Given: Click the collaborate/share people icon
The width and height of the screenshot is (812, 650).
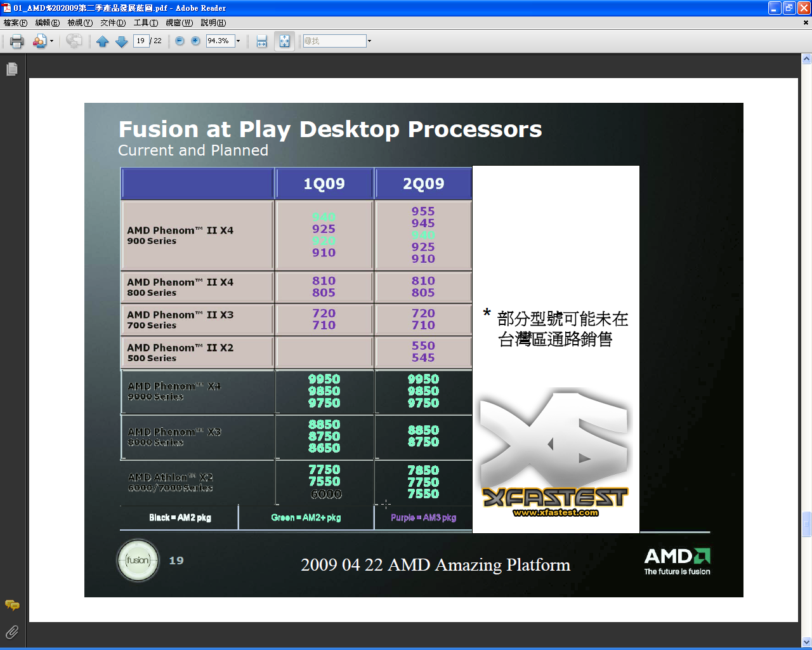Looking at the screenshot, I should [x=39, y=41].
